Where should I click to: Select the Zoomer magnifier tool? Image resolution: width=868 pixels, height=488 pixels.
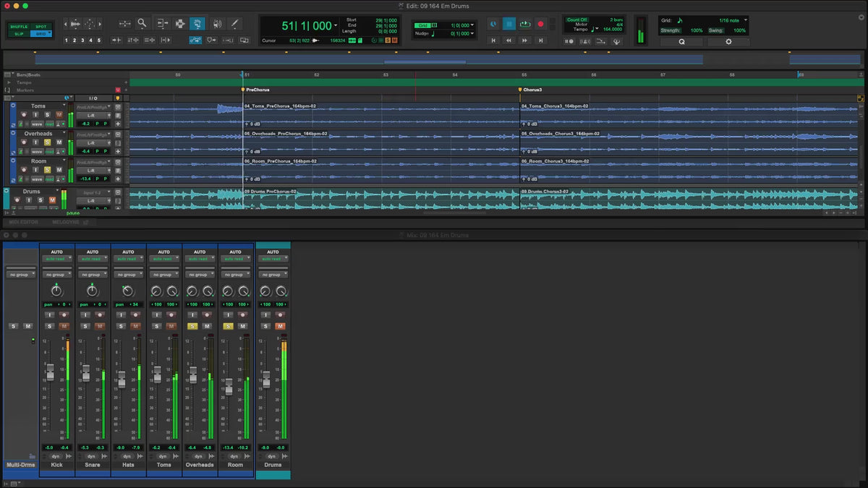pos(142,24)
